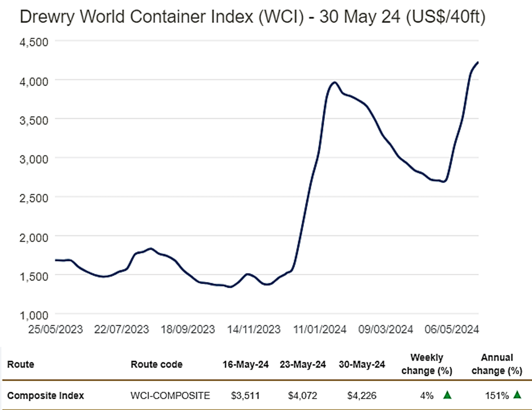Screen dimensions: 532x410
Task: Click the '16-May-24' column header
Action: (x=245, y=364)
